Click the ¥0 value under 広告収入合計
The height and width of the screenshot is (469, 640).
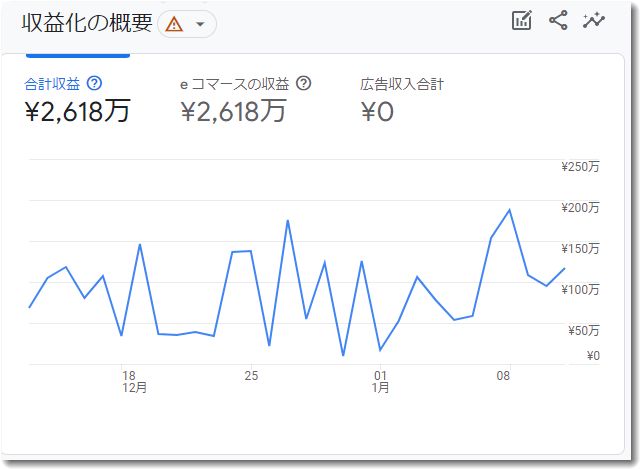click(x=377, y=112)
